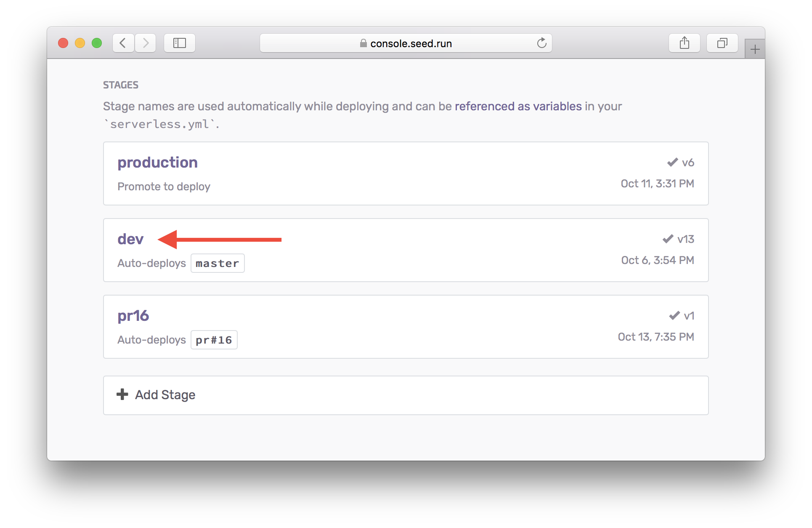Reload the page with refresh icon
This screenshot has width=812, height=528.
[x=541, y=43]
